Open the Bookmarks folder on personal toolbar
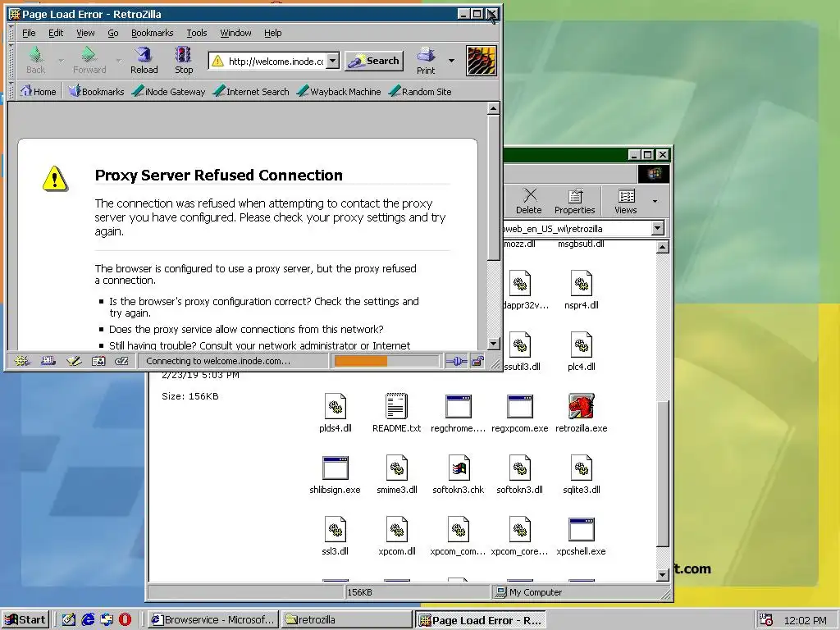 click(97, 92)
